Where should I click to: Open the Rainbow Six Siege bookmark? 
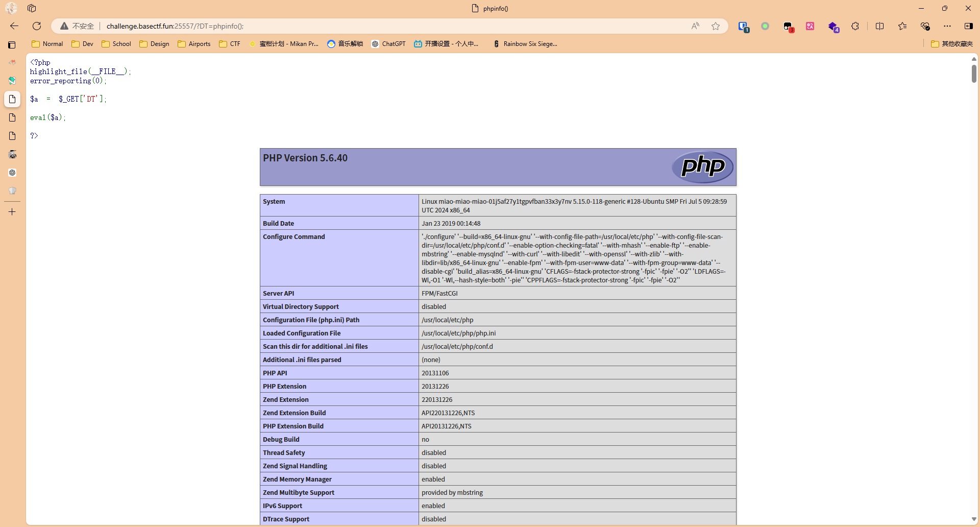[525, 44]
